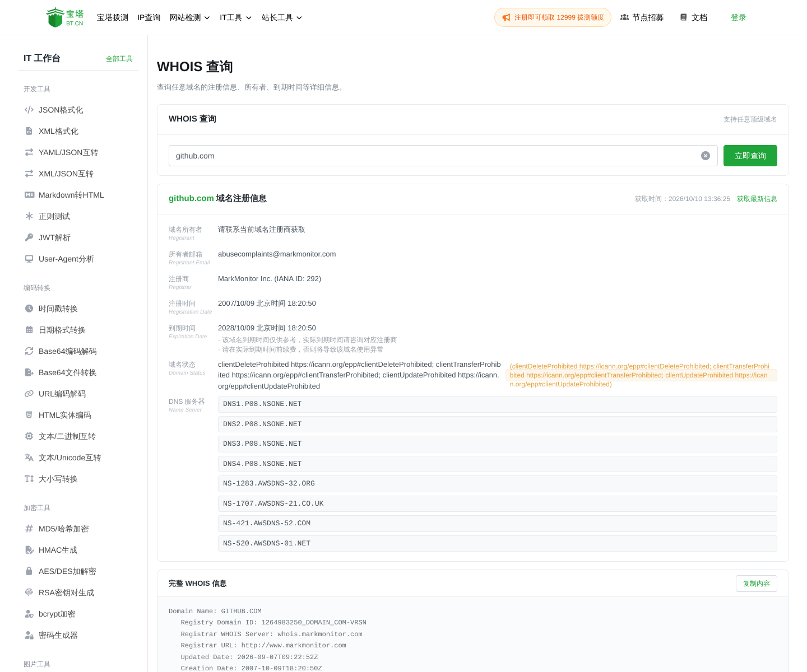Click the HMAC生成 signature icon
The width and height of the screenshot is (807, 672).
pyautogui.click(x=29, y=550)
